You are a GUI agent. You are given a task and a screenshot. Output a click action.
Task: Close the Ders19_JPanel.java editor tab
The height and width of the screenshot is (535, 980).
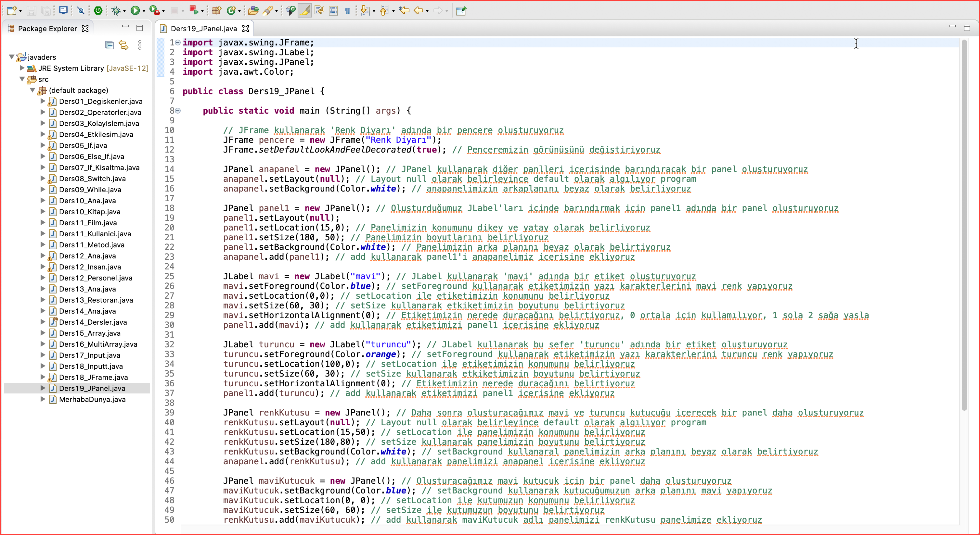pyautogui.click(x=246, y=29)
